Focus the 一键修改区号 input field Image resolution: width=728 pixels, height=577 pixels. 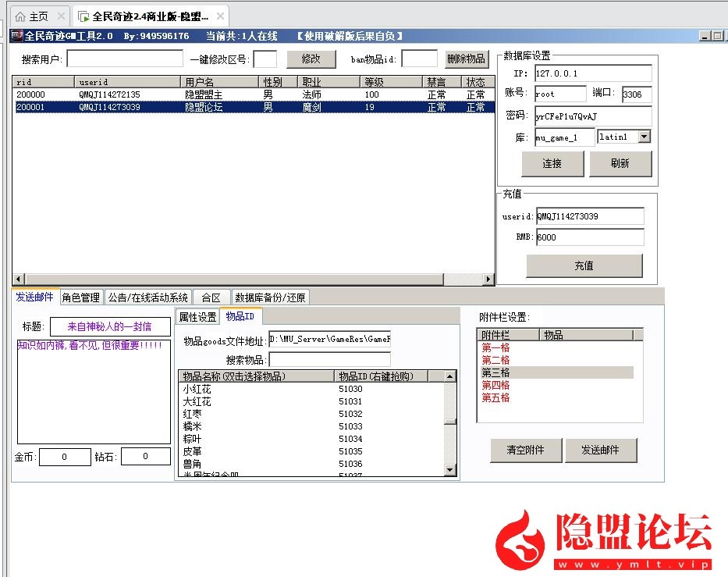265,59
